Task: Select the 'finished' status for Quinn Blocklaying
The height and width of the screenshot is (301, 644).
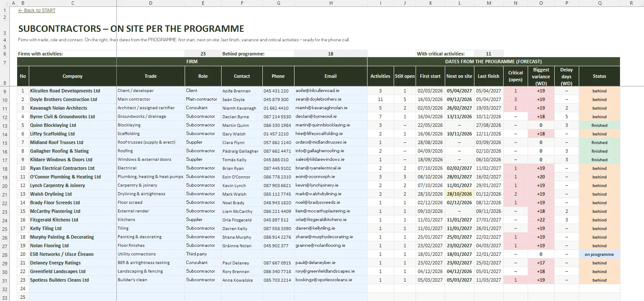Action: click(x=599, y=125)
